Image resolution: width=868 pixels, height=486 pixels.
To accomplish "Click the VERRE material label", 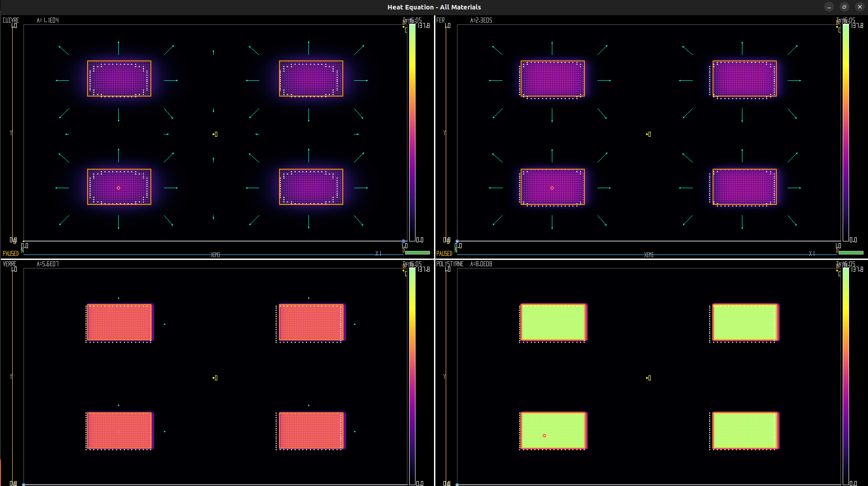I will click(9, 264).
